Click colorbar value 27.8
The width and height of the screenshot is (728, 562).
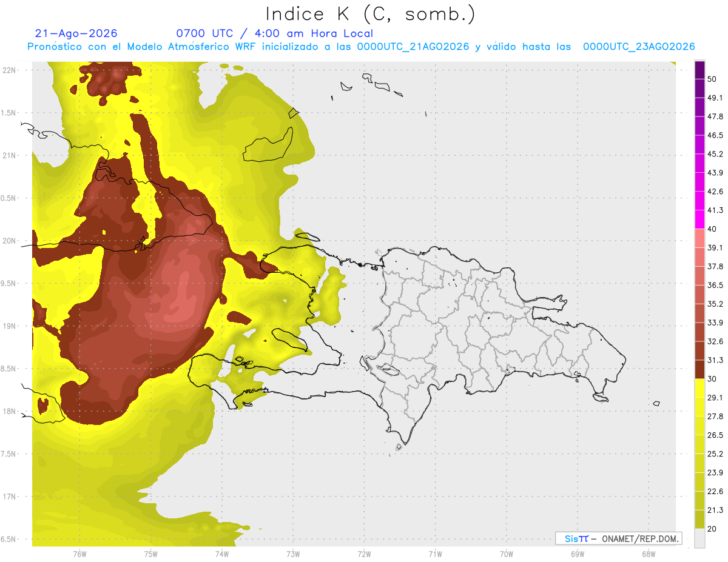[x=715, y=416]
